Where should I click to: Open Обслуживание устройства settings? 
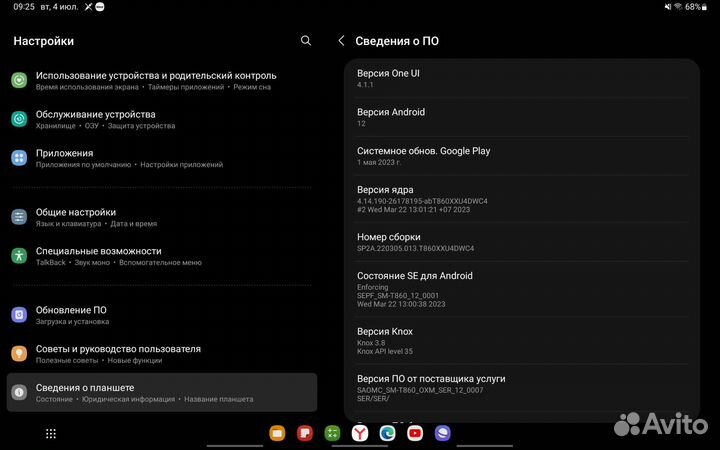96,119
